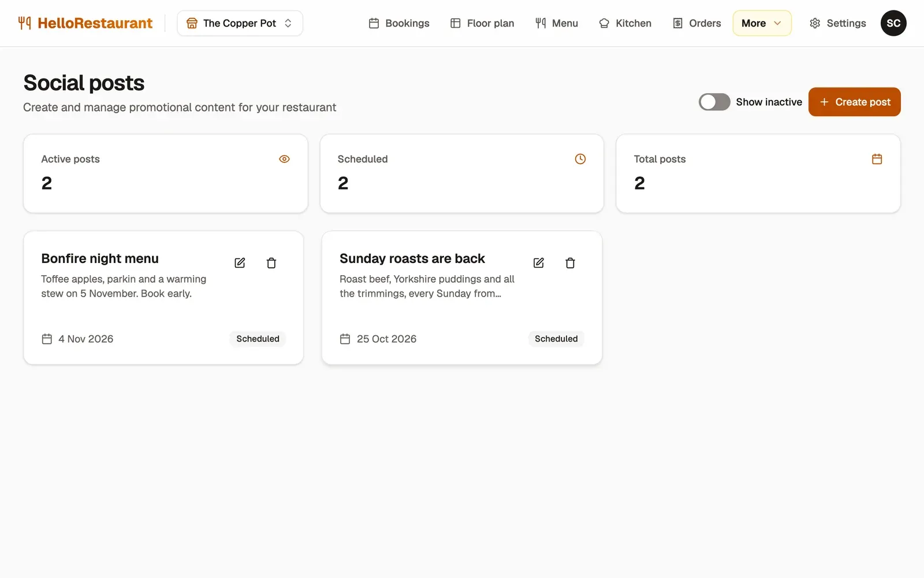Open the Kitchen section
Screen dimensions: 924x578
[625, 23]
